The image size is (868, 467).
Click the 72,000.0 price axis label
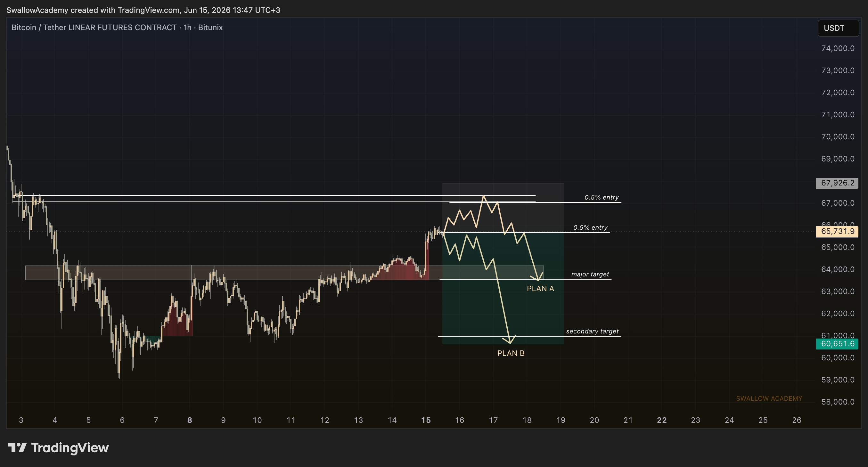[x=838, y=92]
